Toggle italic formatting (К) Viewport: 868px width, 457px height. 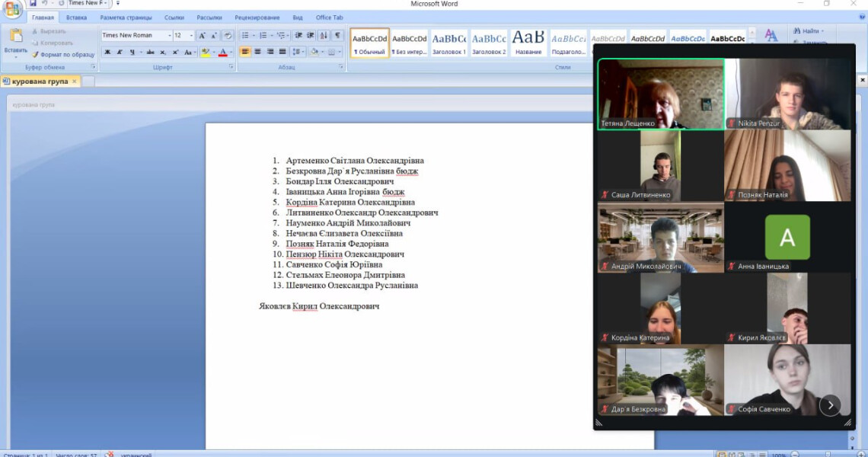pos(120,52)
